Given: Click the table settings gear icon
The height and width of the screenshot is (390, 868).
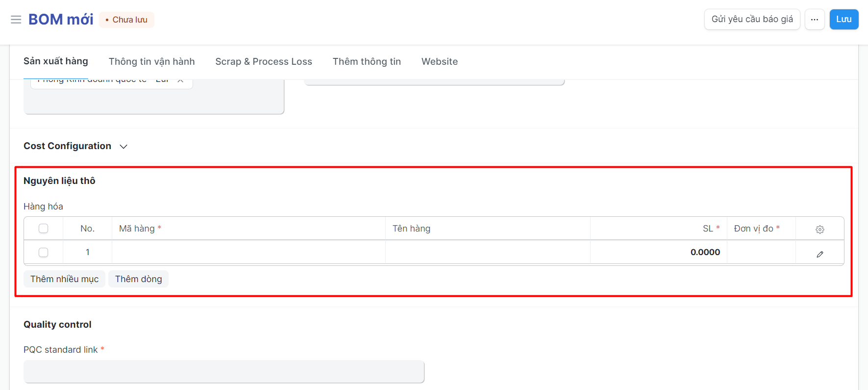Looking at the screenshot, I should [819, 229].
